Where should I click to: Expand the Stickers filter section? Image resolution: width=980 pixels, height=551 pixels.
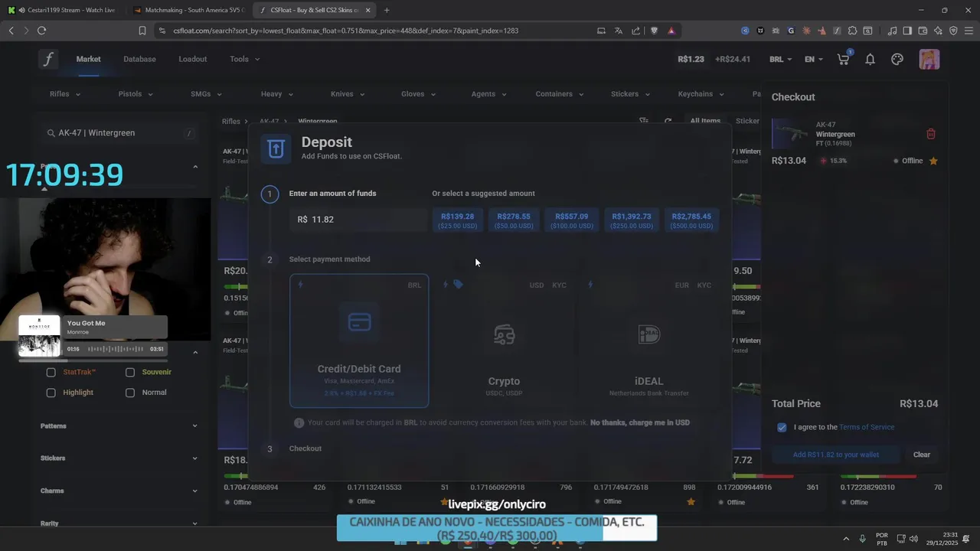pos(119,458)
